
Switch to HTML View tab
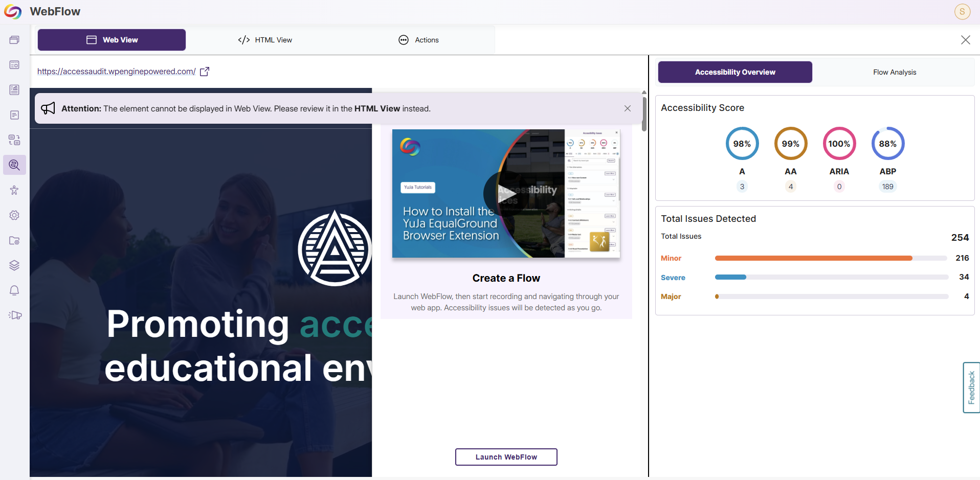point(265,40)
